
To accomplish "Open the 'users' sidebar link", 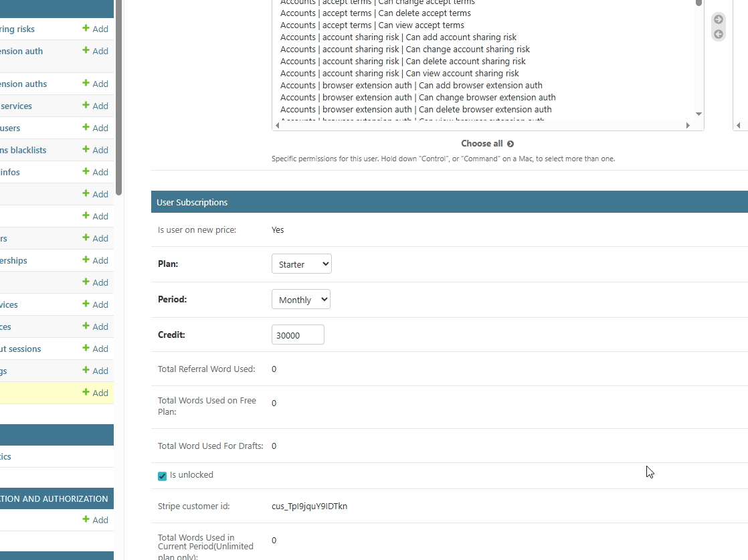I will 10,128.
